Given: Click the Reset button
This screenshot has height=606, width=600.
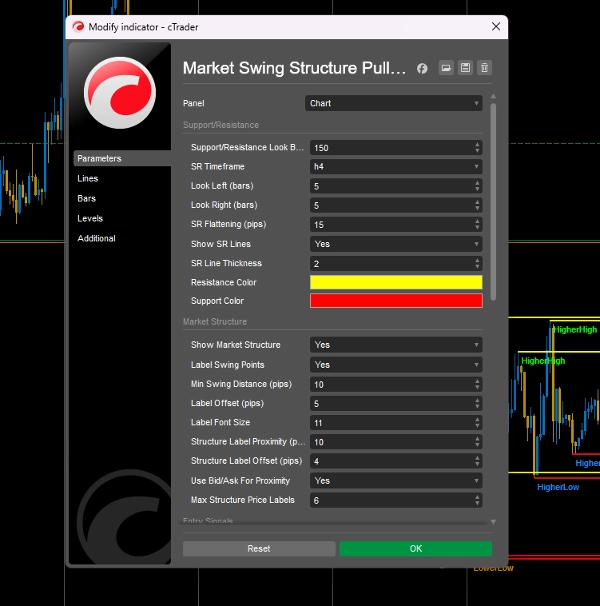Looking at the screenshot, I should coord(259,549).
